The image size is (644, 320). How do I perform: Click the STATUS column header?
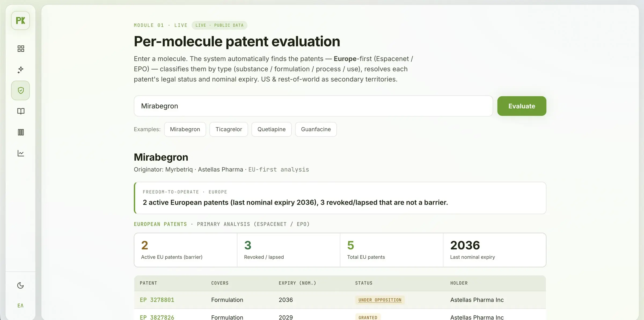364,283
